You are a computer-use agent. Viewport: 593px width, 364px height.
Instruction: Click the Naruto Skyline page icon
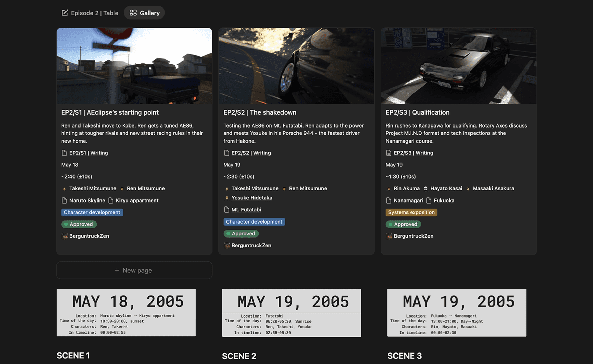pos(64,200)
